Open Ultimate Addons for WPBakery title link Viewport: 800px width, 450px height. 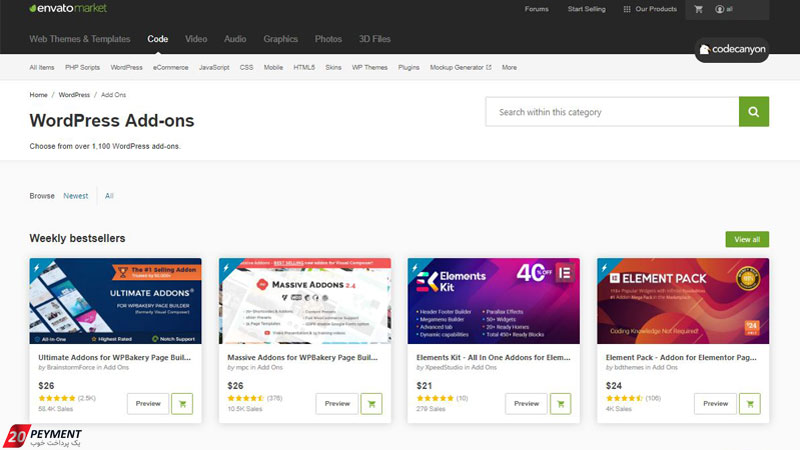(114, 358)
